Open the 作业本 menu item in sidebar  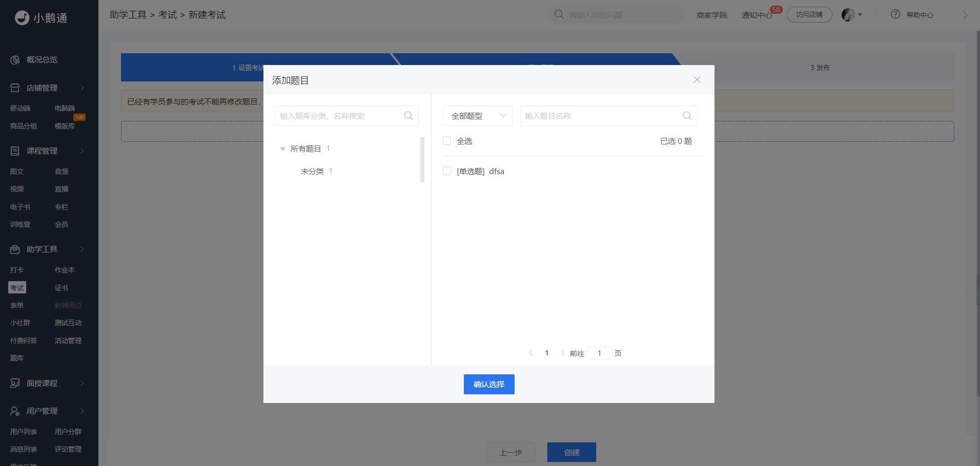[x=65, y=270]
